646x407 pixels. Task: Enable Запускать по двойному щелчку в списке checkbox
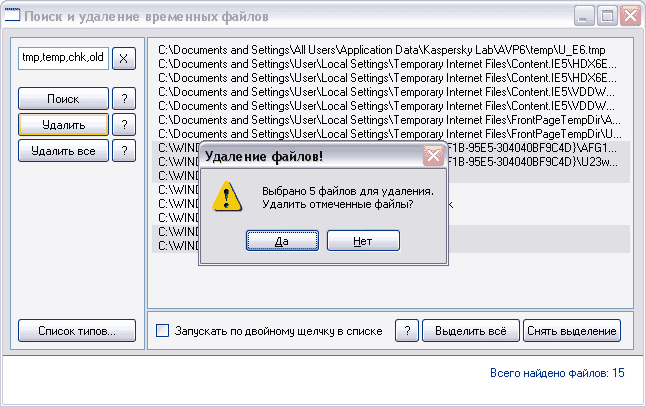[162, 330]
